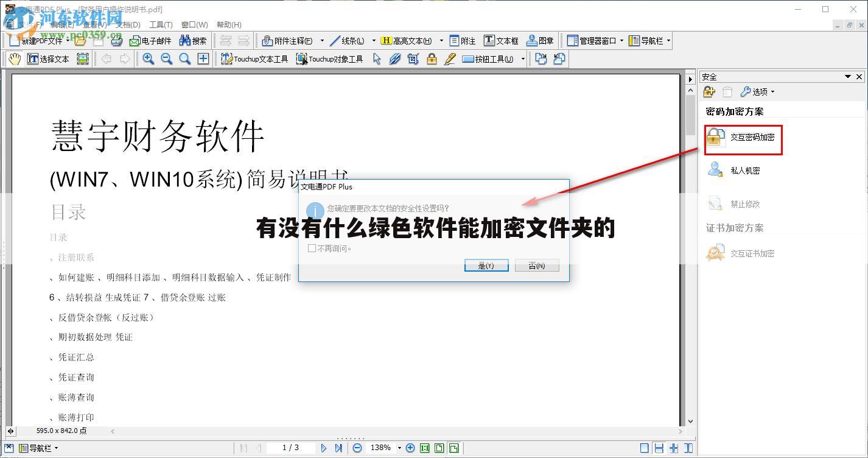
Task: Expand the attachment comment tool dropdown
Action: (x=322, y=41)
